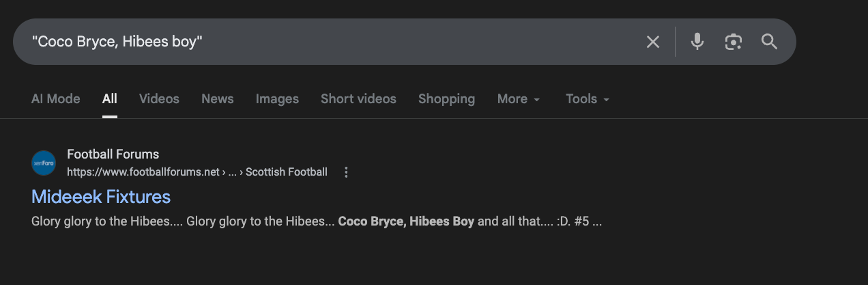Click the magnifying glass search icon

[x=770, y=42]
